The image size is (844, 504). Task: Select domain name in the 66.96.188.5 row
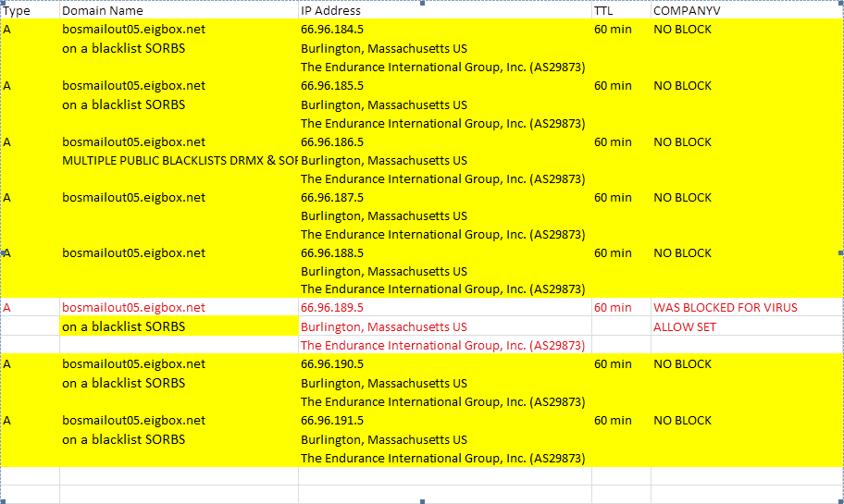(x=179, y=252)
